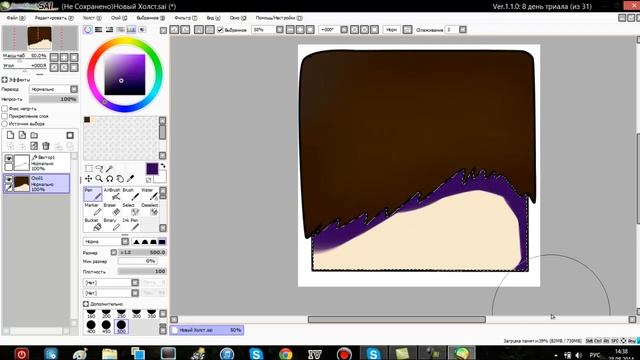
Task: Delete the selected layer with trash icon
Action: coord(46,146)
